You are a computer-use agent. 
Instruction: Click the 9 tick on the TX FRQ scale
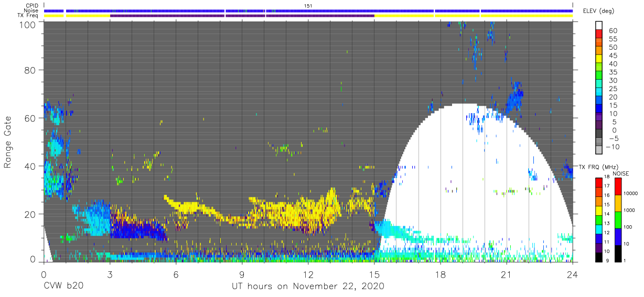click(x=606, y=260)
